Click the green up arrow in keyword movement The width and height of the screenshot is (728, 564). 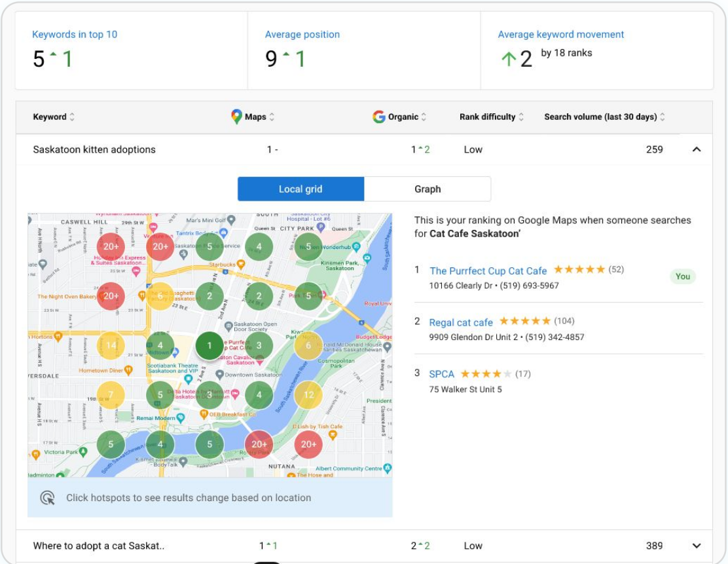509,58
